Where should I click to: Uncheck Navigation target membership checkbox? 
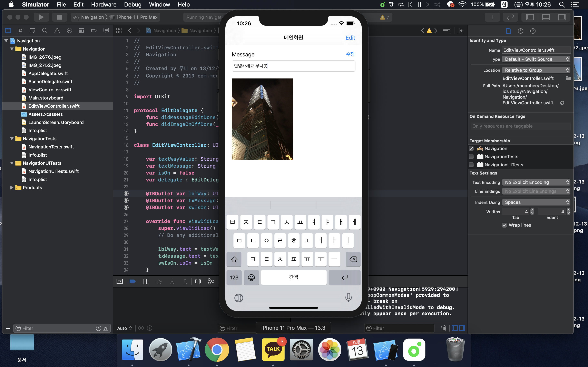pyautogui.click(x=471, y=148)
